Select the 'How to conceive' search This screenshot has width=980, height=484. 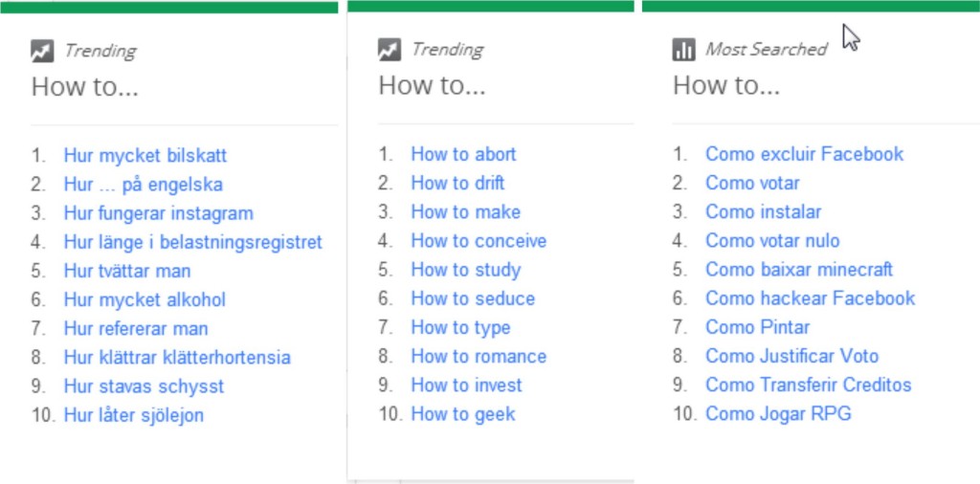479,241
